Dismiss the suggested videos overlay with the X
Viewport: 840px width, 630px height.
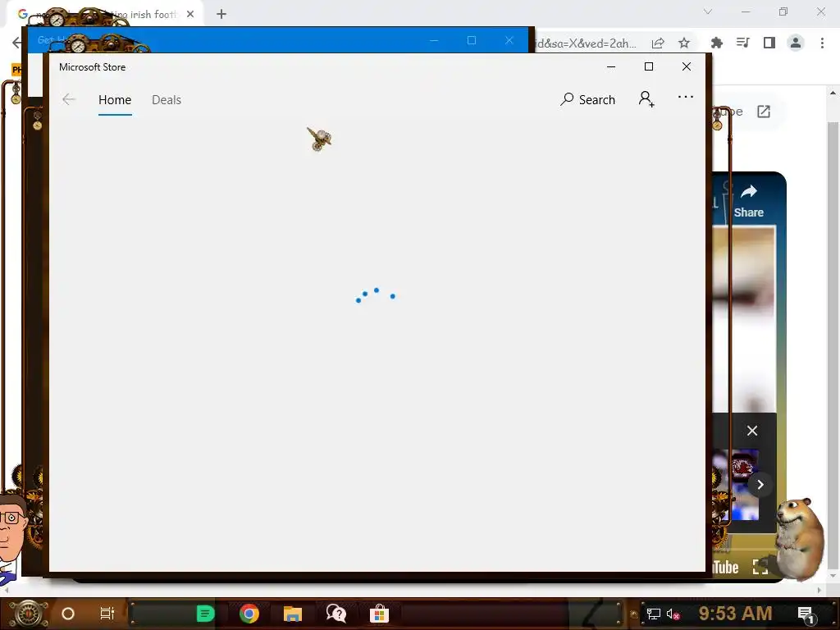[752, 431]
